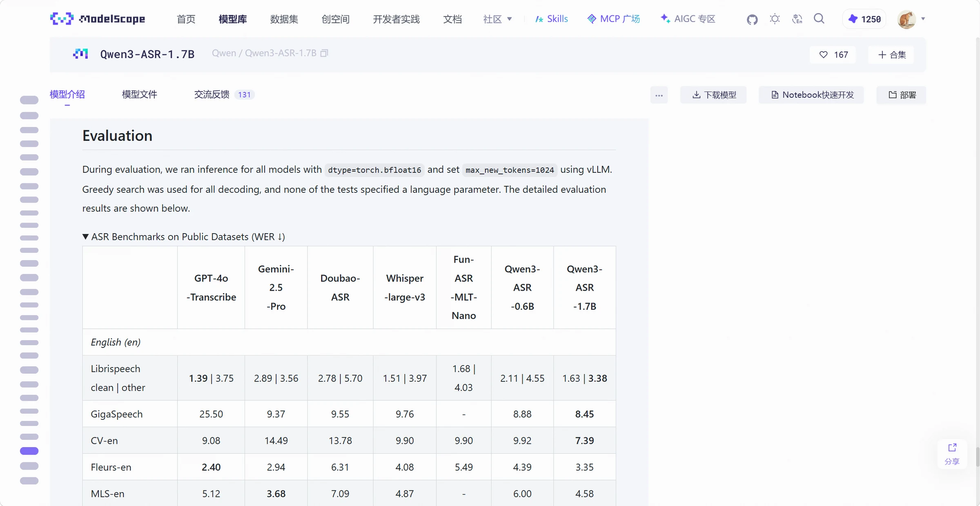Open 文档 documentation
Image resolution: width=980 pixels, height=506 pixels.
pyautogui.click(x=452, y=19)
